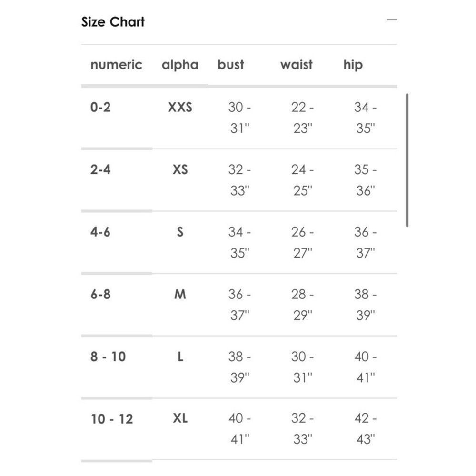The height and width of the screenshot is (476, 476).
Task: Click the 42 - 43" hip measurement
Action: click(366, 429)
